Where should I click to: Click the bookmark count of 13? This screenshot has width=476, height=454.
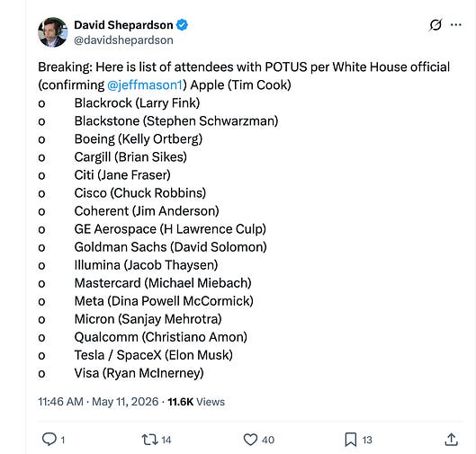point(367,440)
